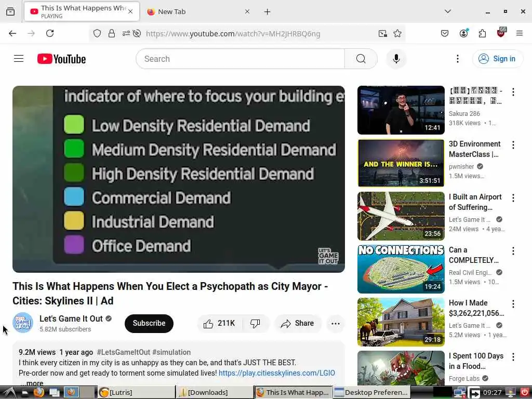532x399 pixels.
Task: Open options menu for Can a COMPLETELY video
Action: (x=513, y=251)
